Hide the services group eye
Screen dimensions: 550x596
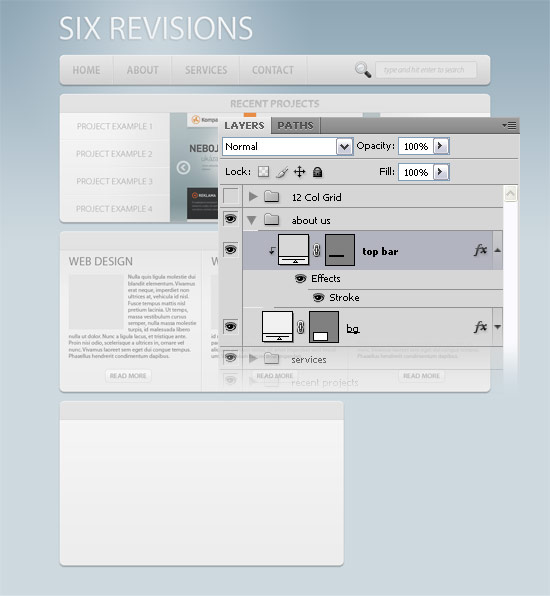point(231,357)
